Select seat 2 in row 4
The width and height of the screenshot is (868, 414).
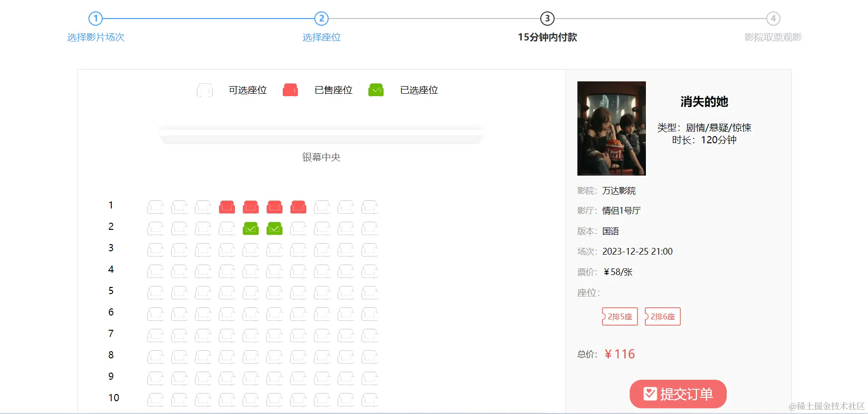click(x=179, y=271)
